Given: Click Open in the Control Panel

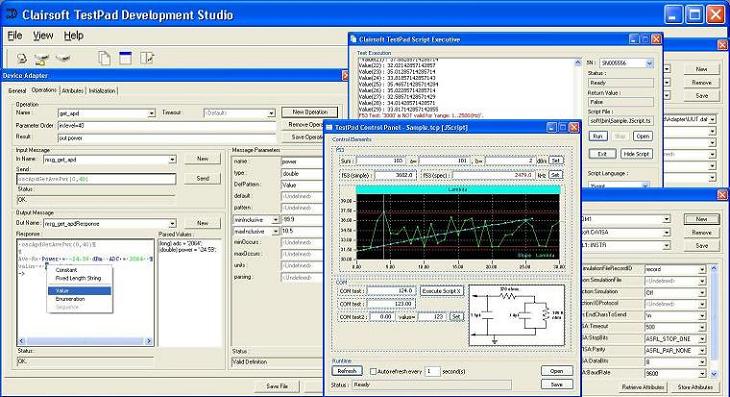Looking at the screenshot, I should point(557,371).
